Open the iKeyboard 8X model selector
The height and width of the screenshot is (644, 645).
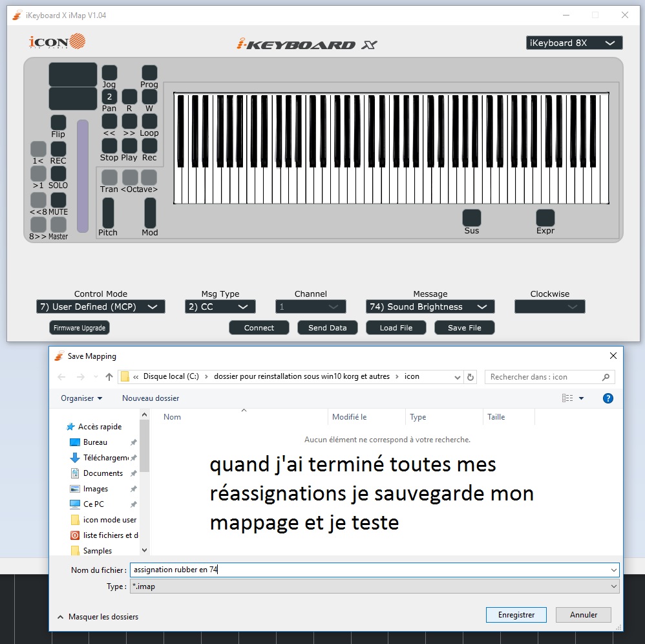pyautogui.click(x=574, y=42)
